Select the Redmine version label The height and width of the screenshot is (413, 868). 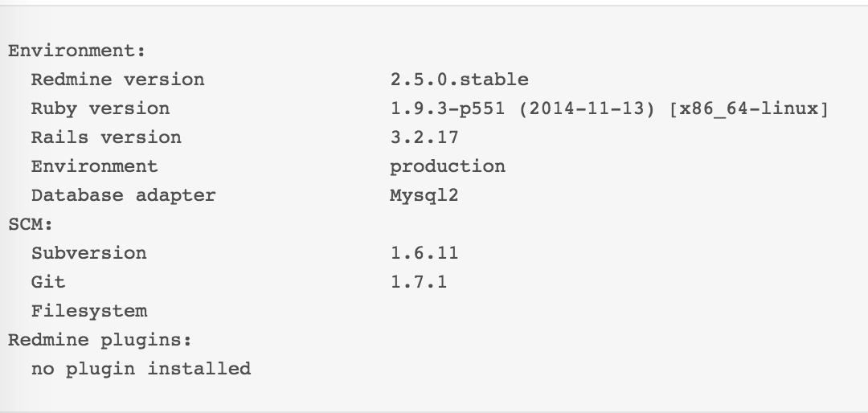tap(117, 80)
